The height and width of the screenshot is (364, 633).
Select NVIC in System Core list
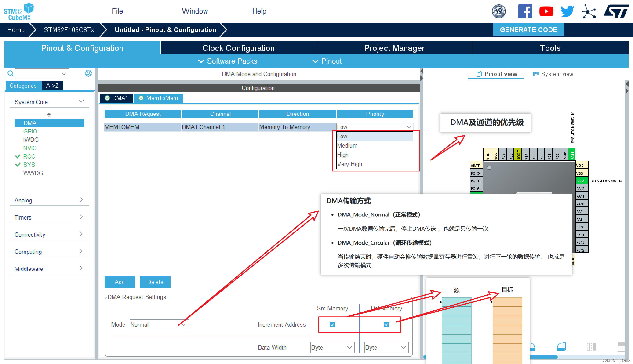(29, 148)
